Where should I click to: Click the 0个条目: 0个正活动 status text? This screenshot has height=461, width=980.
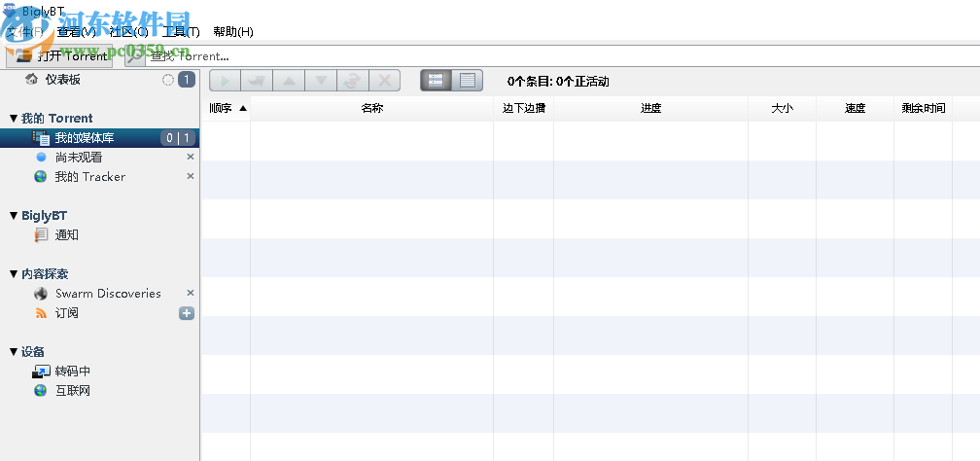click(558, 82)
